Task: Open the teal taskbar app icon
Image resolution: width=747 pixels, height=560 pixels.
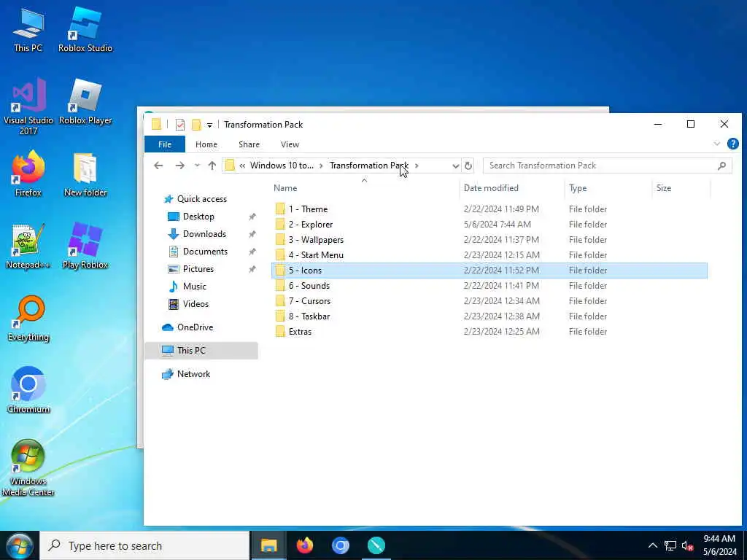Action: pos(376,545)
